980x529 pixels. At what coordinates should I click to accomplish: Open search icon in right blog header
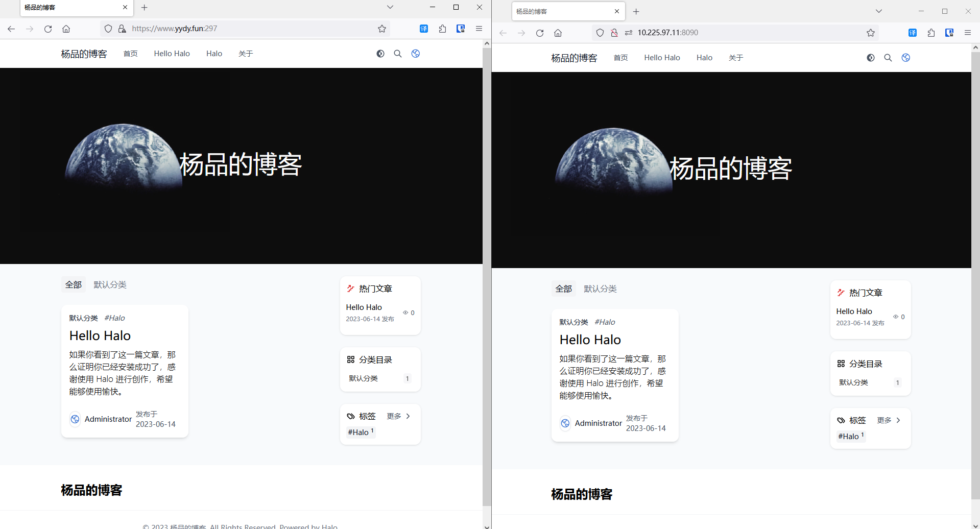click(x=888, y=58)
